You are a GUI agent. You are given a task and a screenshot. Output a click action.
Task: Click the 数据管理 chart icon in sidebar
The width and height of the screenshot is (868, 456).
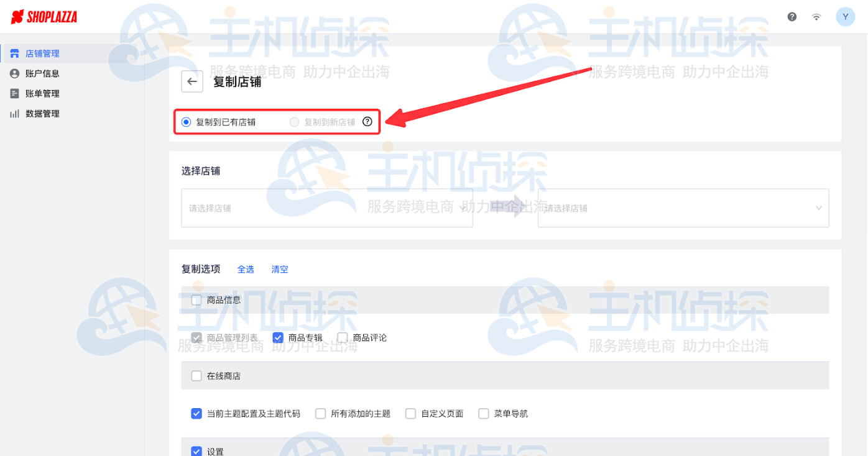click(x=15, y=114)
